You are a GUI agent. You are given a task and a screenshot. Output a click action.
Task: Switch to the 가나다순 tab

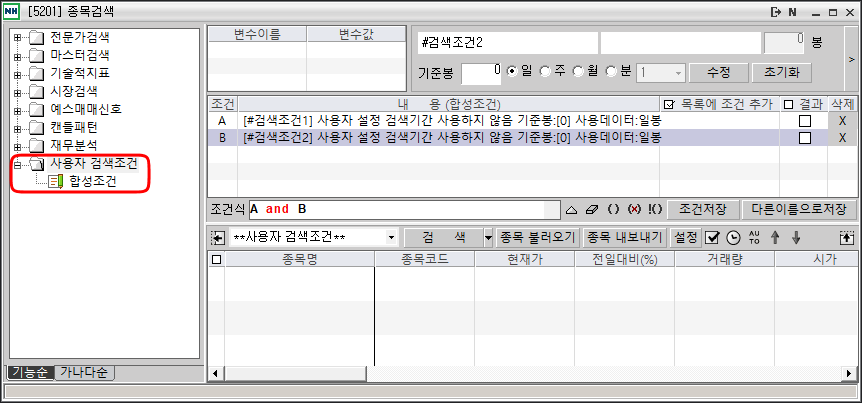(x=84, y=373)
